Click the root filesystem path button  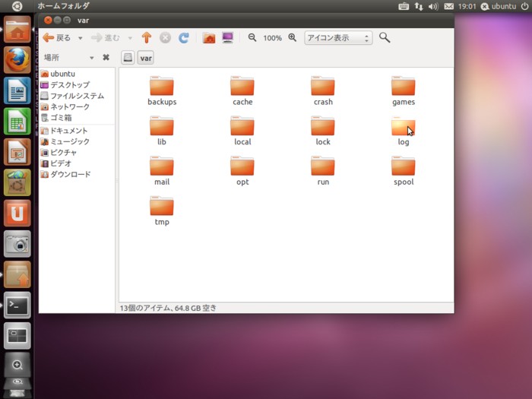tap(128, 58)
